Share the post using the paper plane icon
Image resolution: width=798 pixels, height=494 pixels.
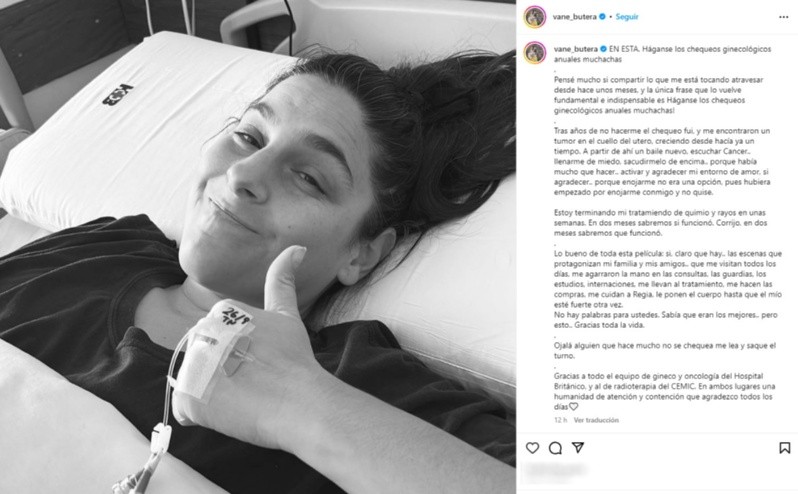[578, 447]
